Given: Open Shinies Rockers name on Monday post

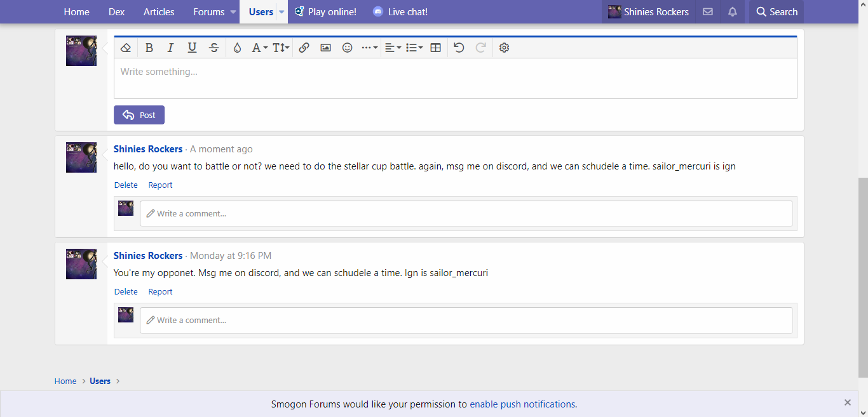Looking at the screenshot, I should click(148, 256).
